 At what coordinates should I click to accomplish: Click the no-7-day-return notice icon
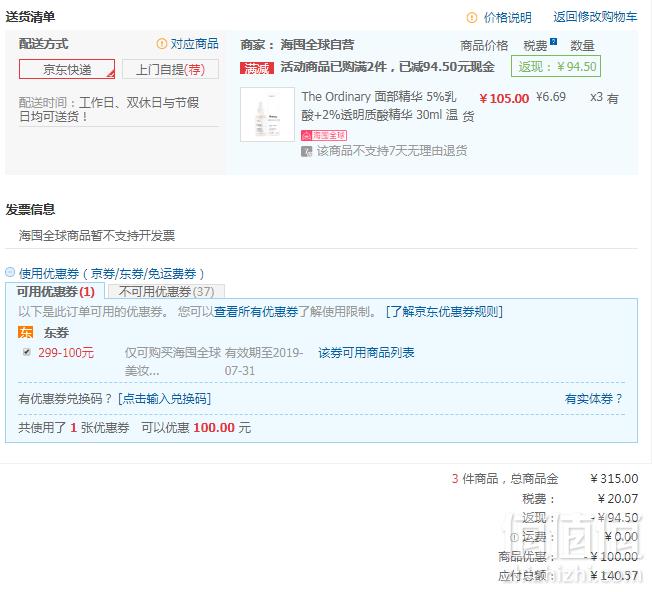click(306, 151)
